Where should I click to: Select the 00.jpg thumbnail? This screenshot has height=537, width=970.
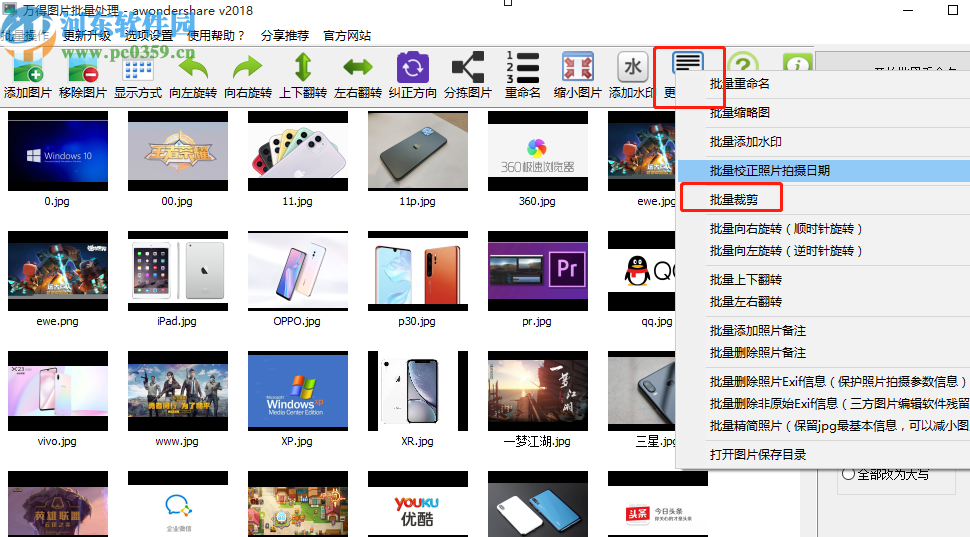[x=178, y=151]
